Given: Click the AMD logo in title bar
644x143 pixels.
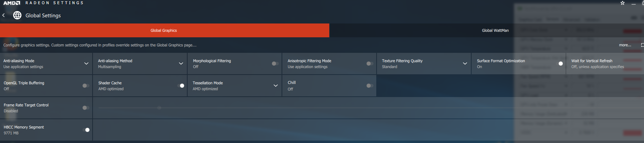Looking at the screenshot, I should tap(12, 3).
